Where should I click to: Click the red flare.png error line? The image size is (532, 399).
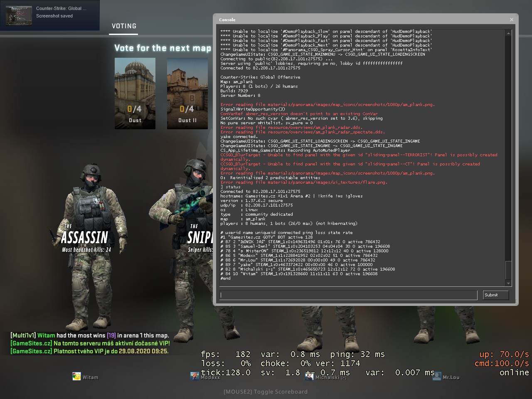coord(304,182)
